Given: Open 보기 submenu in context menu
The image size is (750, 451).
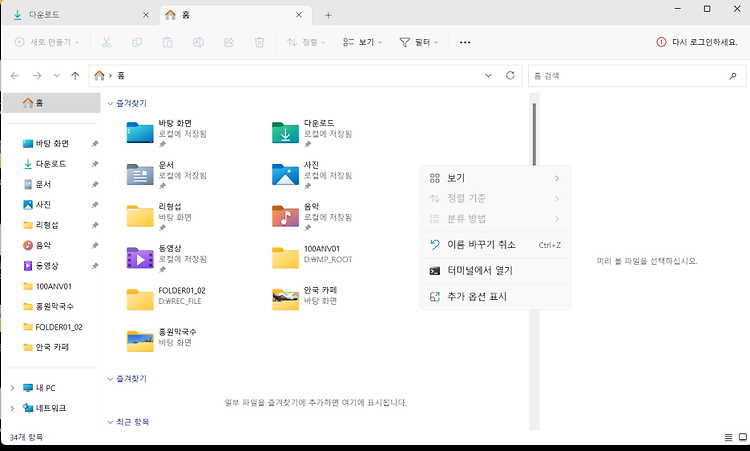Looking at the screenshot, I should click(496, 178).
